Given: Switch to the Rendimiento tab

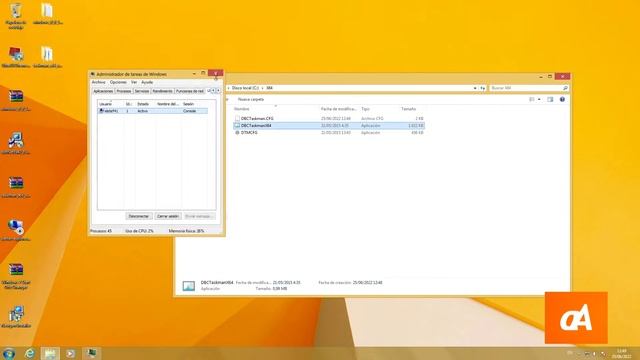Looking at the screenshot, I should point(162,91).
